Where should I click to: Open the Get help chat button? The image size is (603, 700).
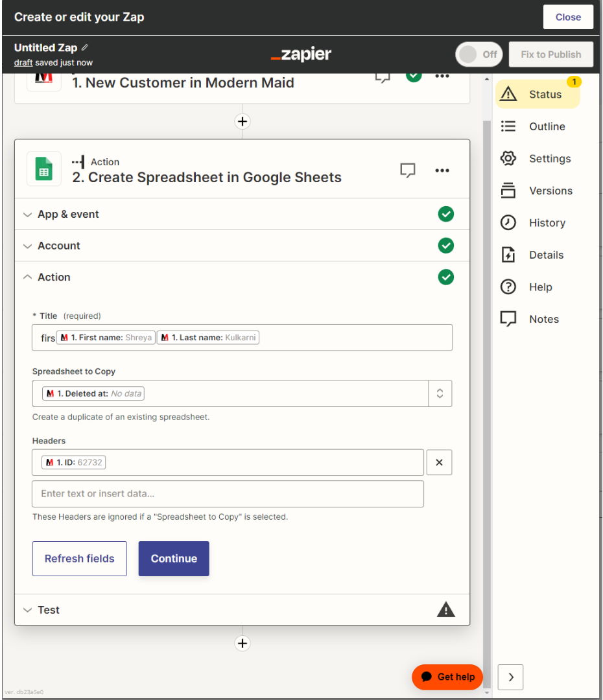[x=447, y=677]
